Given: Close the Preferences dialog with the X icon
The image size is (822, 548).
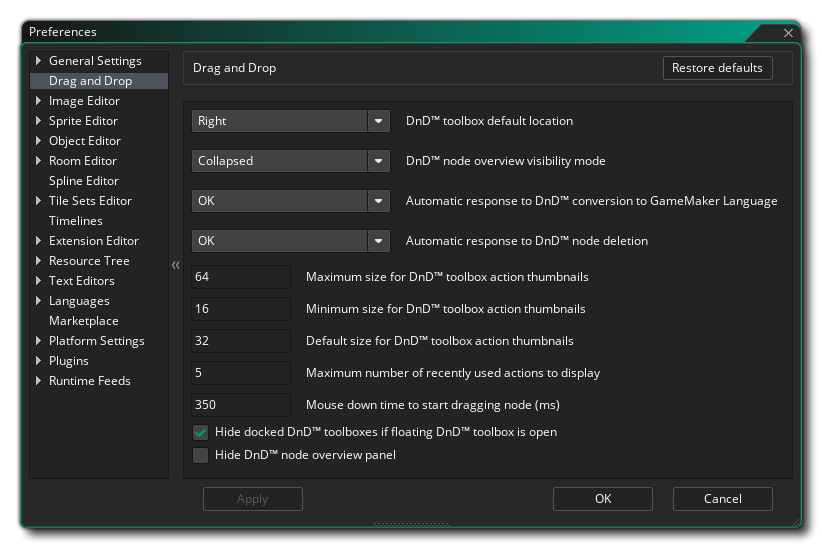Looking at the screenshot, I should 788,33.
